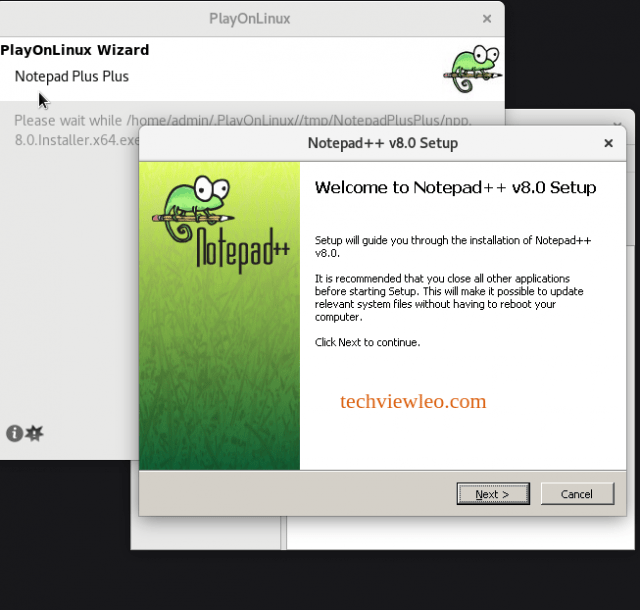Click the Notepad++ v8.0 Setup title bar

[382, 143]
